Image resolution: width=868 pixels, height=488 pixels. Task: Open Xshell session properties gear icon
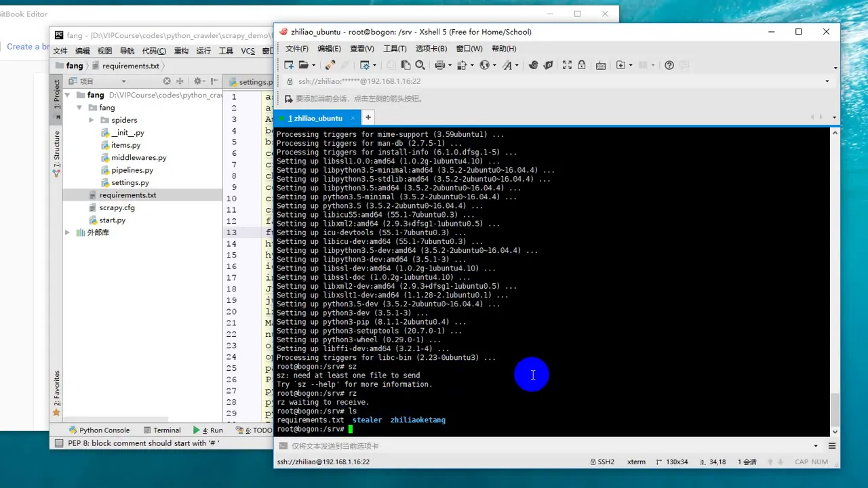coord(364,65)
